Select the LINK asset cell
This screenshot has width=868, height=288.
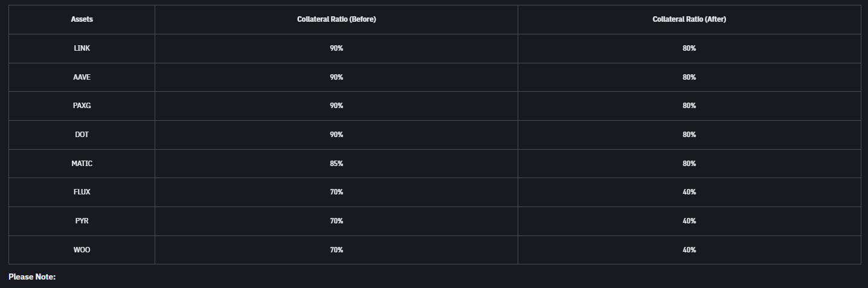click(x=82, y=48)
